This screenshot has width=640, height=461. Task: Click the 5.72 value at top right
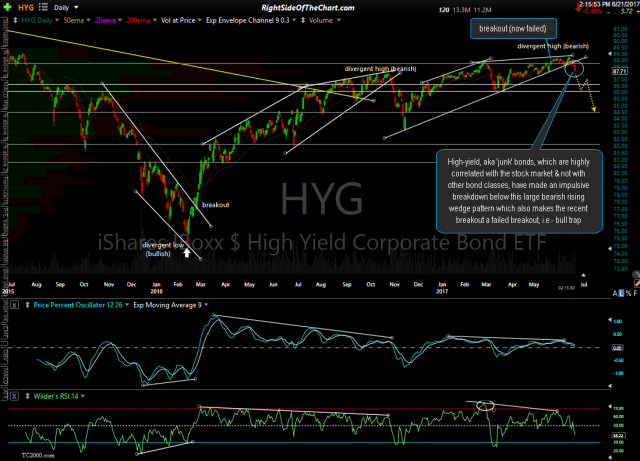627,11
